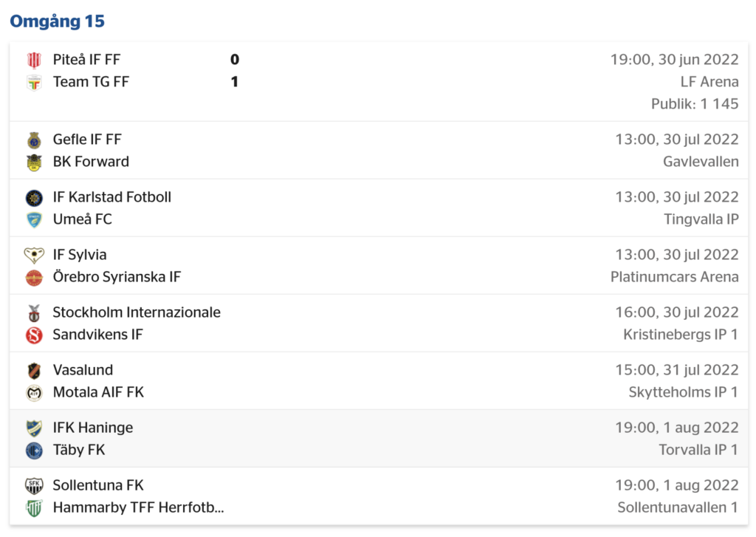Open the IFK Haninge team link
The height and width of the screenshot is (537, 756).
(93, 428)
